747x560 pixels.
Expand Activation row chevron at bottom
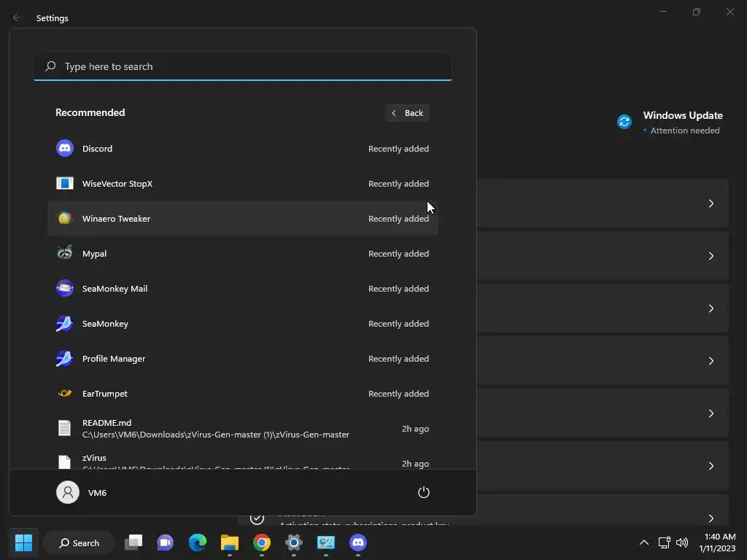pyautogui.click(x=711, y=518)
